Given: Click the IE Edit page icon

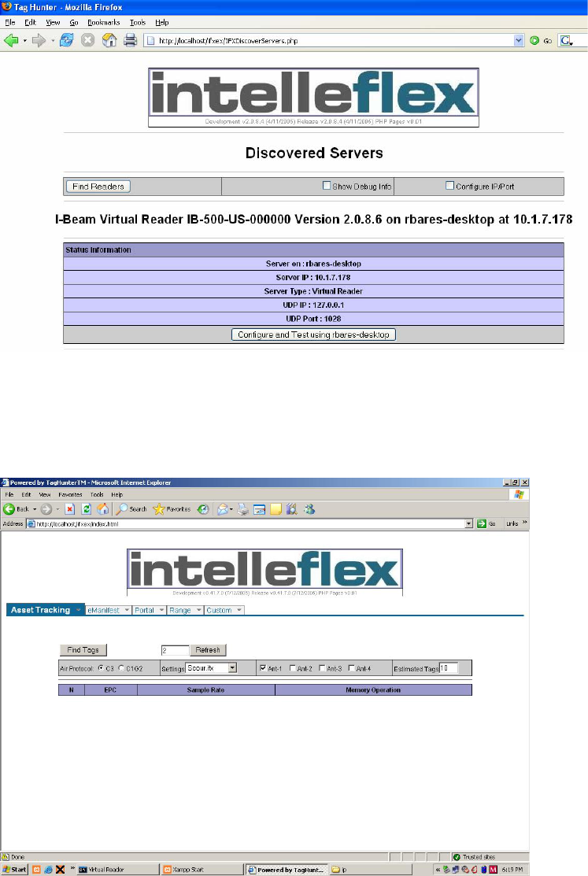Looking at the screenshot, I should (259, 509).
